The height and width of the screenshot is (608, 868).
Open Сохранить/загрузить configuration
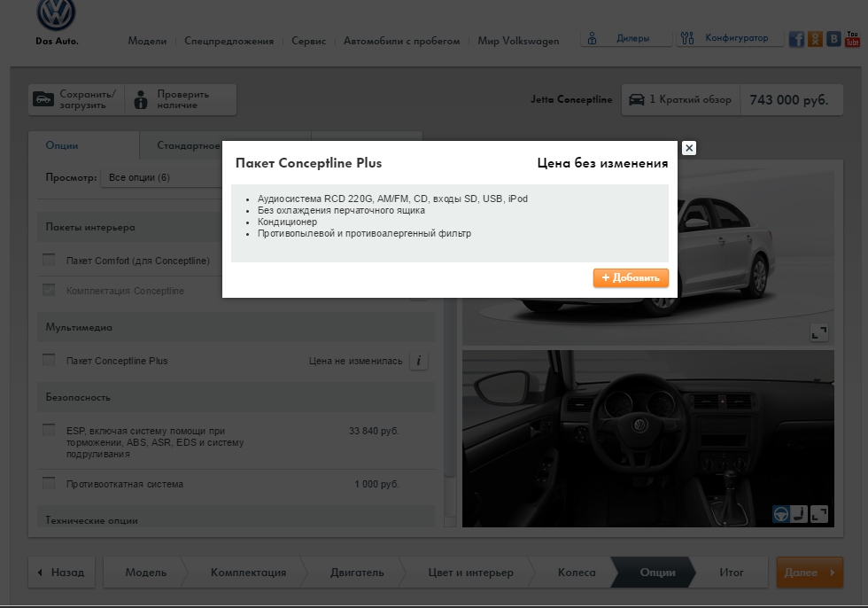tap(76, 99)
